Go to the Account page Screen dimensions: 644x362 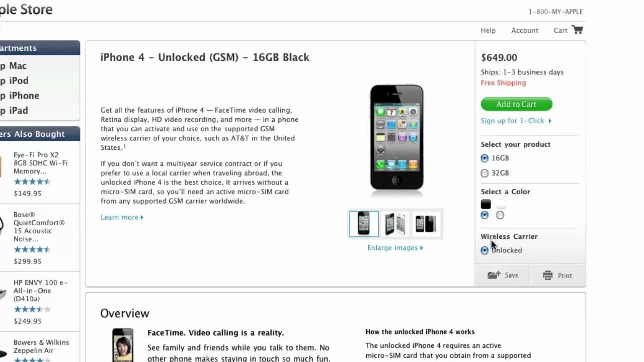pos(525,30)
